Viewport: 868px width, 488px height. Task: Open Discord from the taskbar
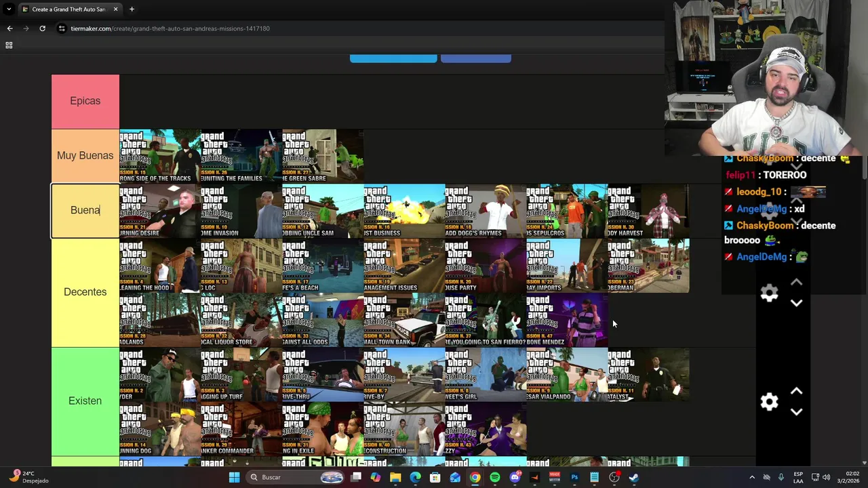pos(515,477)
